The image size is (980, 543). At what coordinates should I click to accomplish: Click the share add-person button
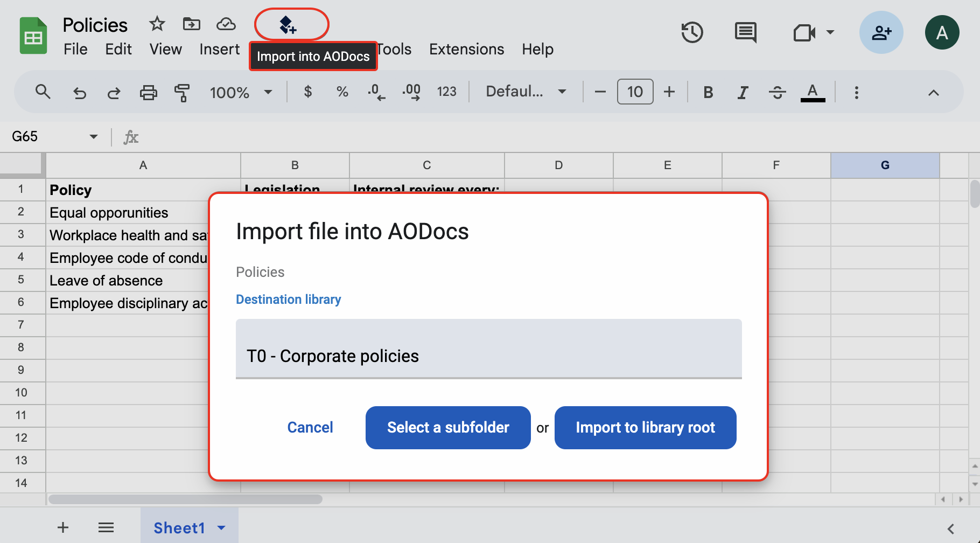coord(881,32)
